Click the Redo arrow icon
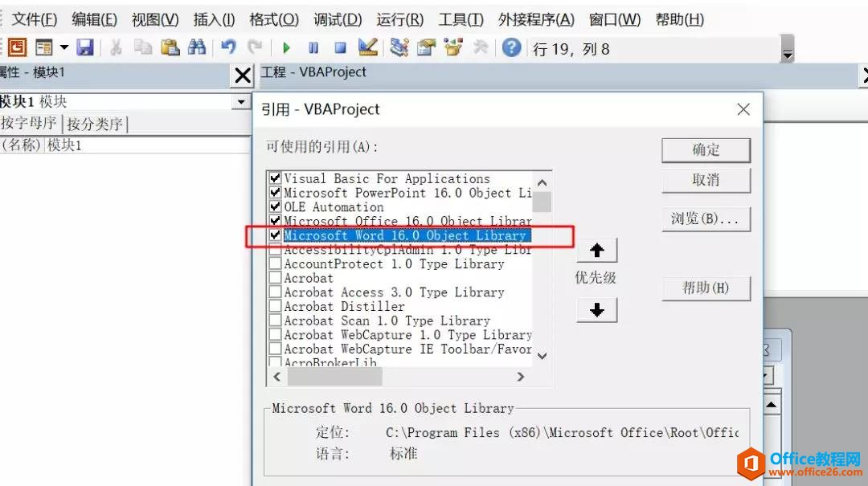The width and height of the screenshot is (868, 486). 255,47
